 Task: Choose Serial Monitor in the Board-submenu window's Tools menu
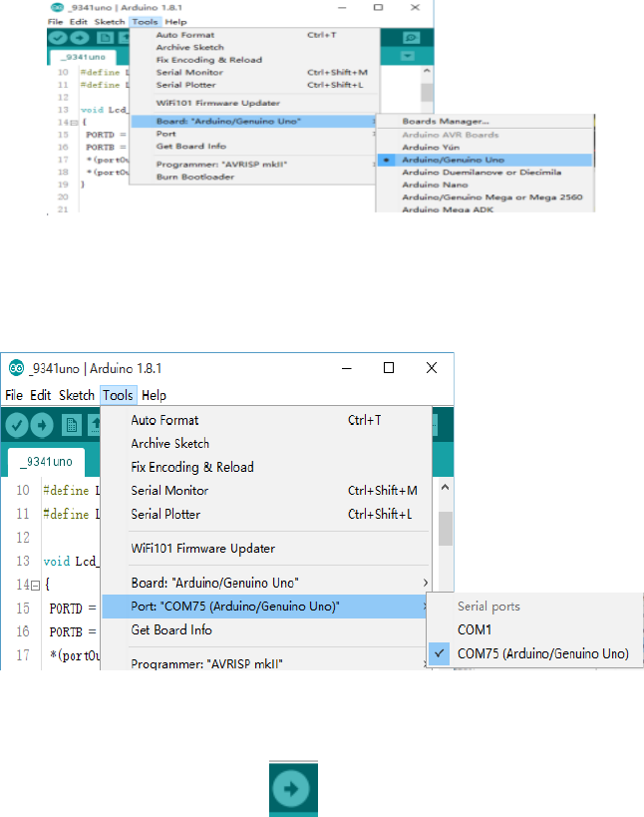(x=254, y=72)
